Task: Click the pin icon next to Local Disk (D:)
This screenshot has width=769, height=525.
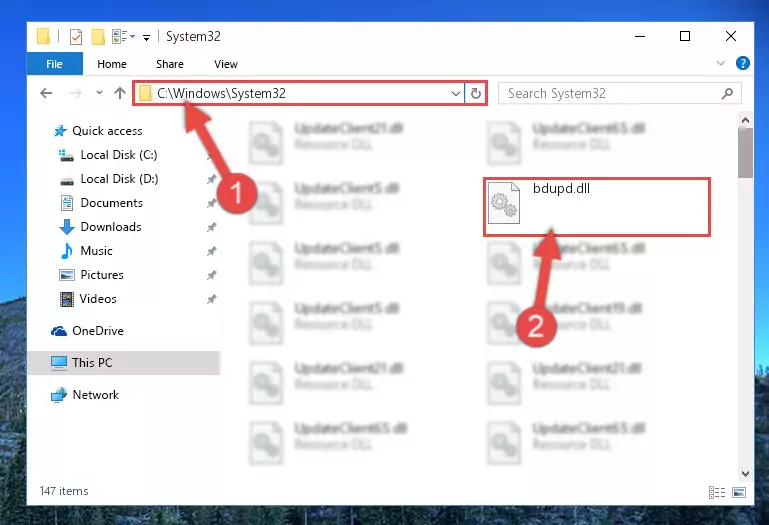Action: 211,179
